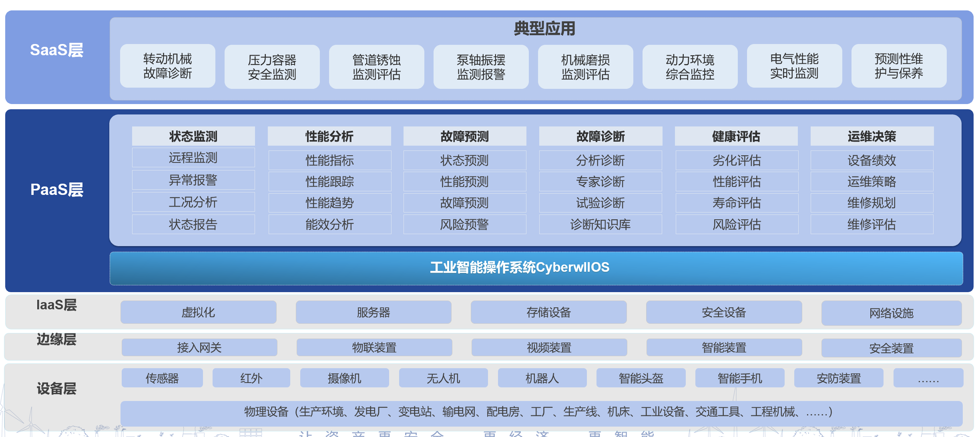Open the 泵轴振摆监测报警 tile
Viewport: 980px width, 437px height.
point(481,67)
